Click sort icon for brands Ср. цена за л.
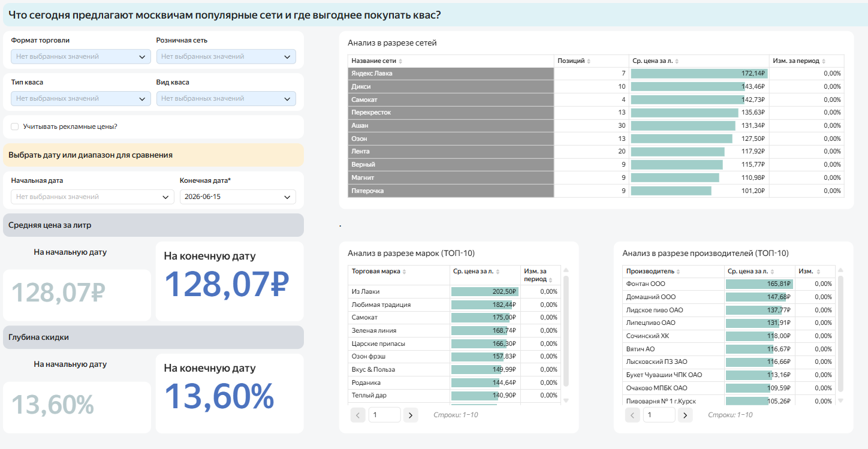Image resolution: width=868 pixels, height=449 pixels. click(498, 272)
